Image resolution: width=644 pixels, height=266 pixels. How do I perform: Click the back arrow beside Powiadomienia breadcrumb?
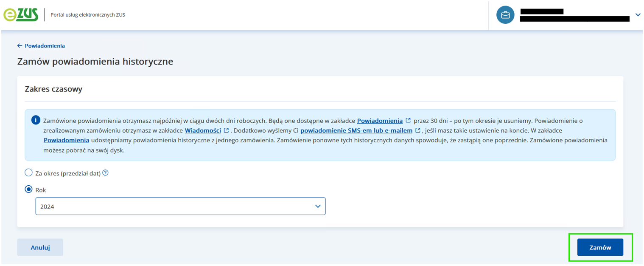click(20, 46)
